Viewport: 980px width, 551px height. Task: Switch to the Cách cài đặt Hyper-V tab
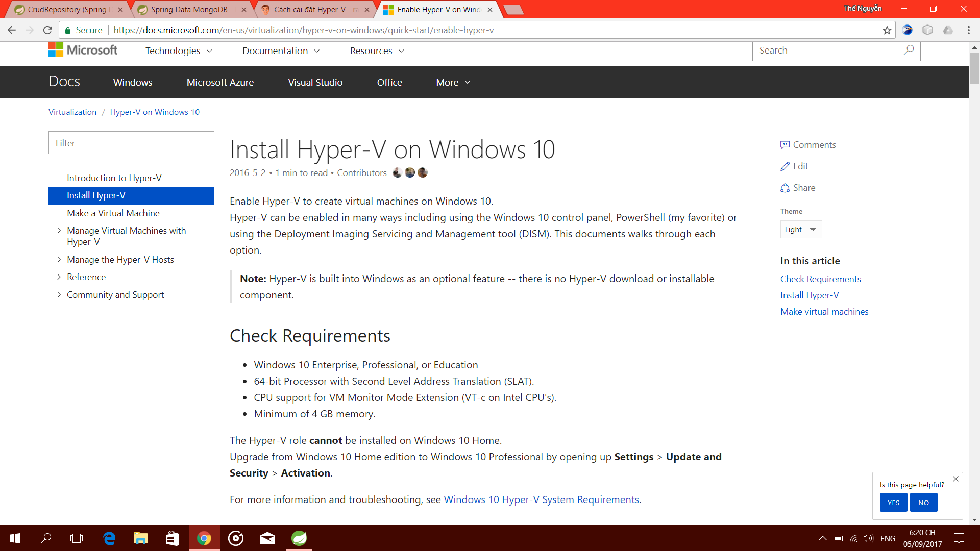pyautogui.click(x=315, y=9)
